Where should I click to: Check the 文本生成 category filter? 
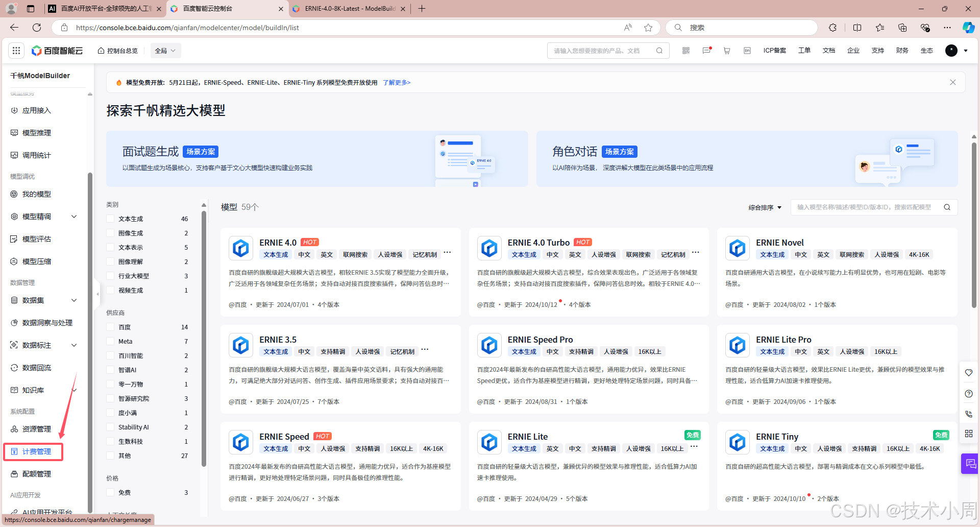coord(110,219)
